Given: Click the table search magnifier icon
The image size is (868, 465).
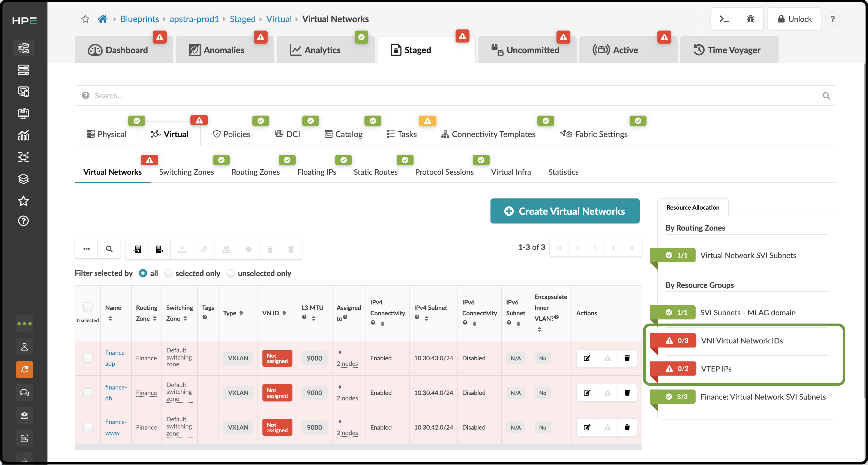Looking at the screenshot, I should click(x=109, y=249).
